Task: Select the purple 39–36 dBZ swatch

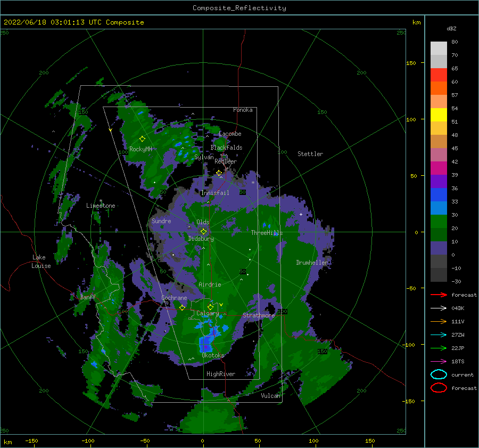Action: (439, 181)
